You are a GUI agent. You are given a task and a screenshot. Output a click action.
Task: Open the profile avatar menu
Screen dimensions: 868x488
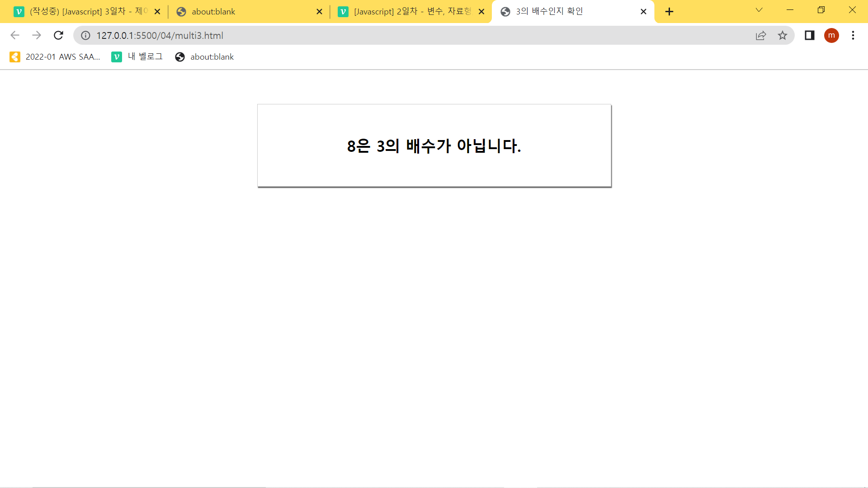tap(831, 35)
